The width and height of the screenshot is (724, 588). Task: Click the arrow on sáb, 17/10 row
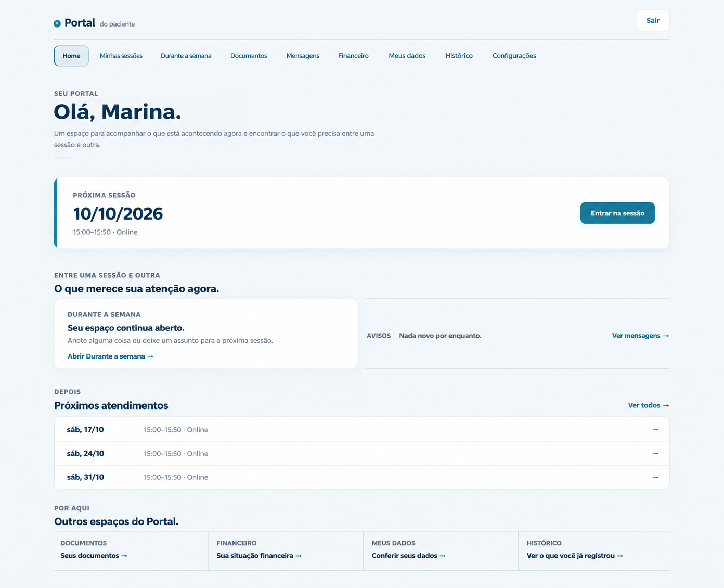click(x=655, y=430)
